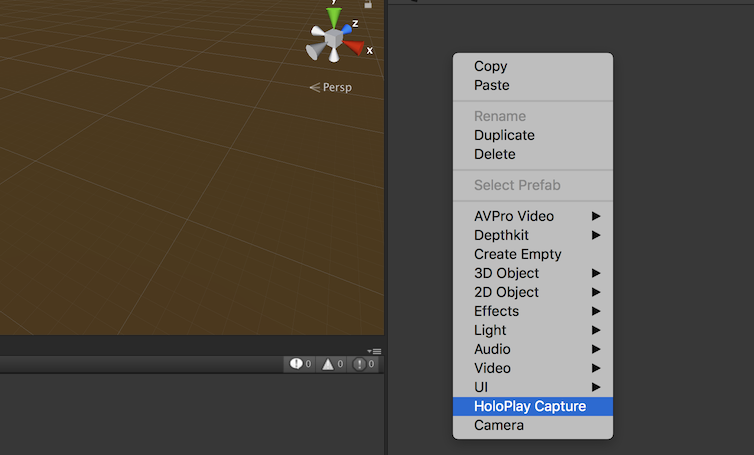
Task: Open the 2D Object submenu
Action: coord(533,292)
